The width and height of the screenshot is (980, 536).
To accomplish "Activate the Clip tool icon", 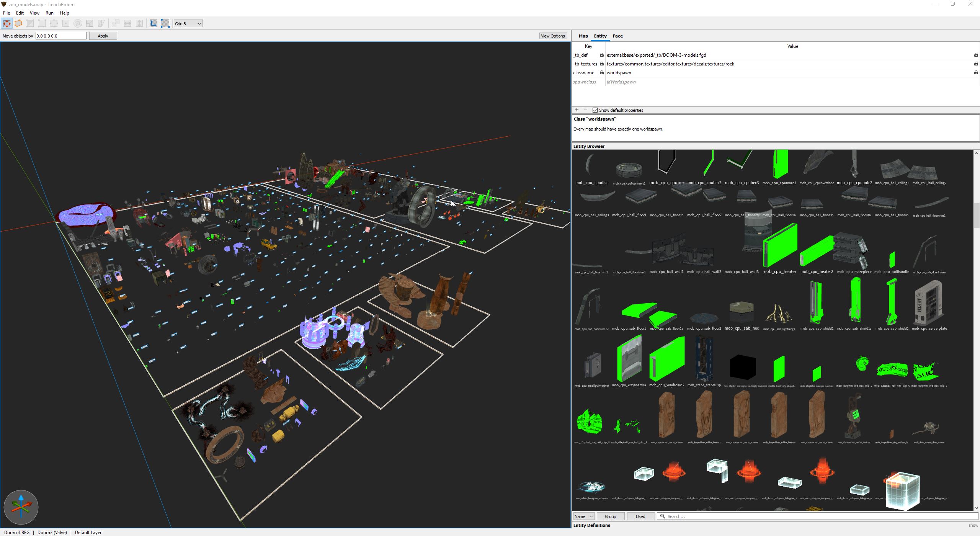I will tap(30, 24).
